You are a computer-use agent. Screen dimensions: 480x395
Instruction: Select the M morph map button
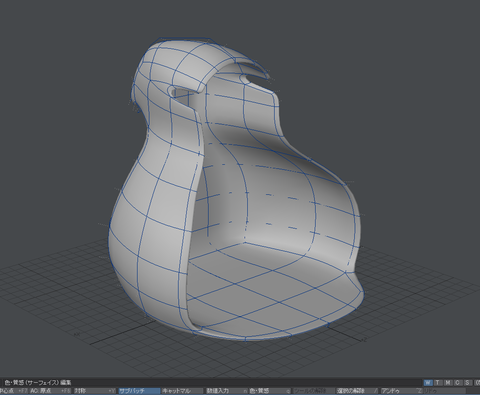tap(448, 383)
